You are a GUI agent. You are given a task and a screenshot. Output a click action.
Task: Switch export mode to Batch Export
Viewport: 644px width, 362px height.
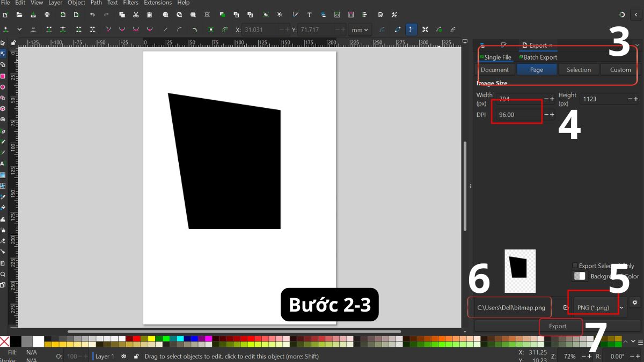point(538,57)
